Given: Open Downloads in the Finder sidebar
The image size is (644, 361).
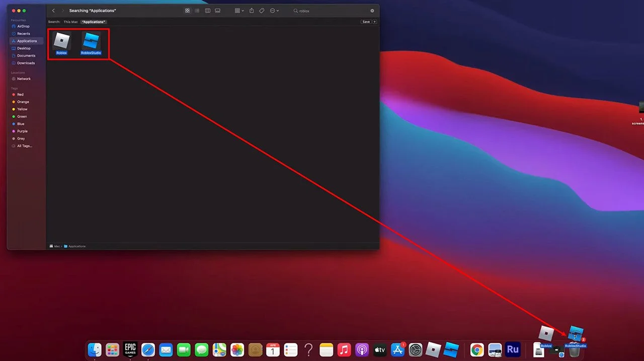Looking at the screenshot, I should click(26, 63).
